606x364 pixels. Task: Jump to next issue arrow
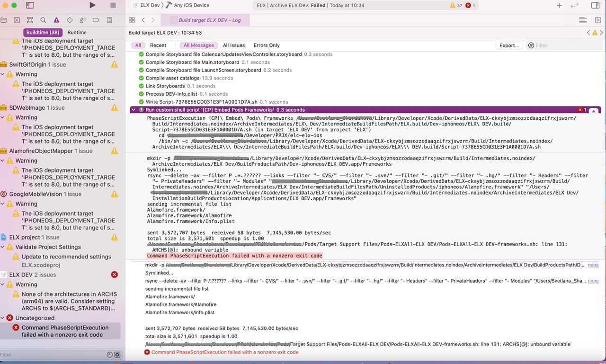601,33
